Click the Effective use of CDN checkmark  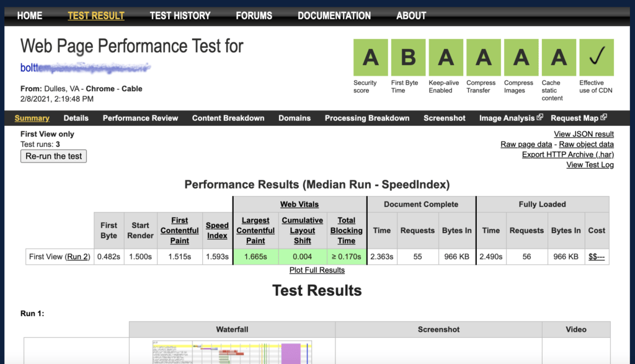[596, 56]
